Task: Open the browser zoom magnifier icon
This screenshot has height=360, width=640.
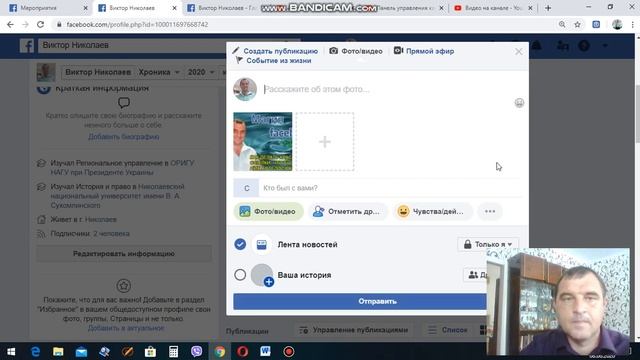Action: coord(562,24)
